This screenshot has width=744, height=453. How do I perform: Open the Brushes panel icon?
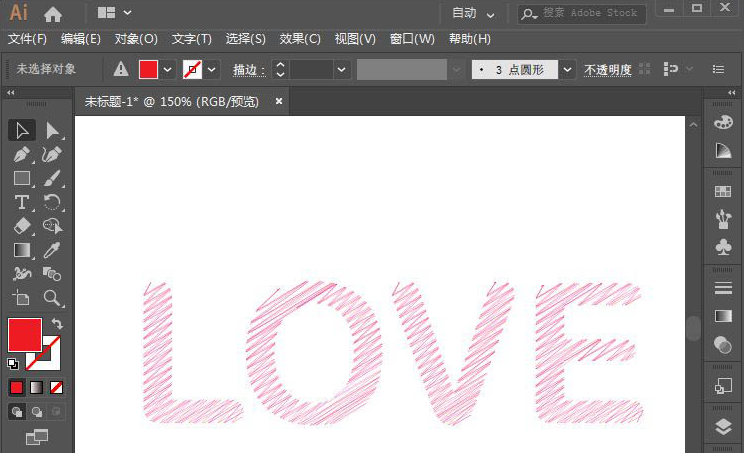click(x=723, y=219)
